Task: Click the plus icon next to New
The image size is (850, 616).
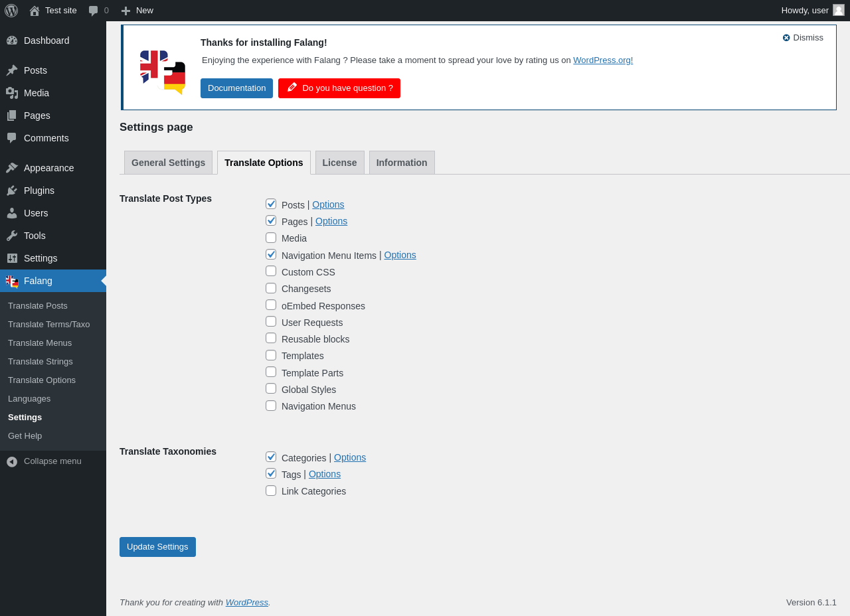Action: [x=126, y=11]
